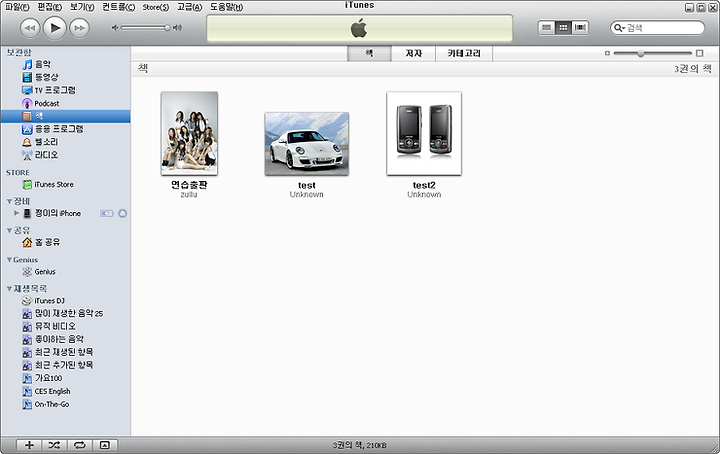This screenshot has height=454, width=720.
Task: Select the test book with car cover
Action: tap(307, 144)
